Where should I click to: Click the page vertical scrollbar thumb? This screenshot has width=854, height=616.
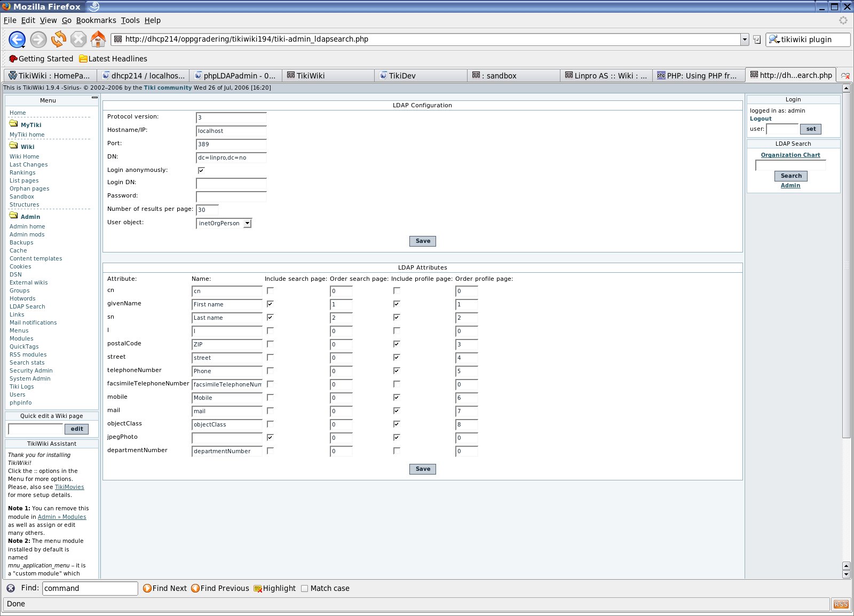(846, 265)
